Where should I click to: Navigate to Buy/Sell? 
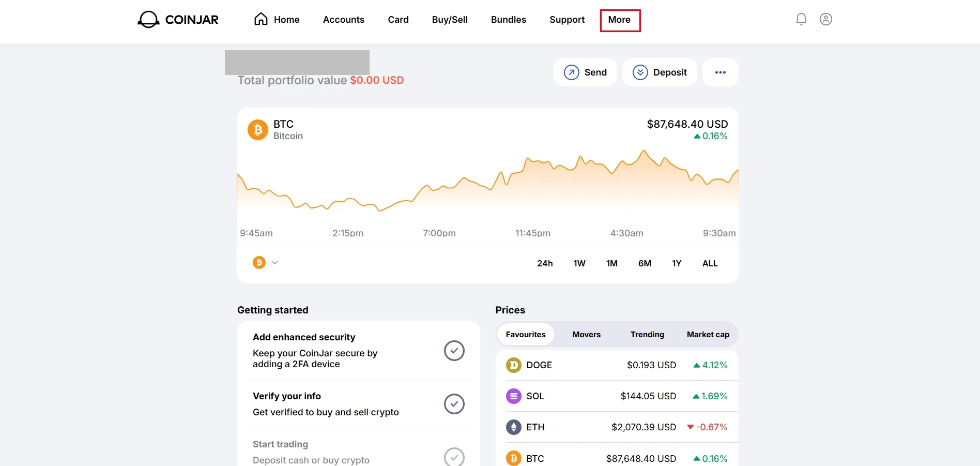coord(450,20)
